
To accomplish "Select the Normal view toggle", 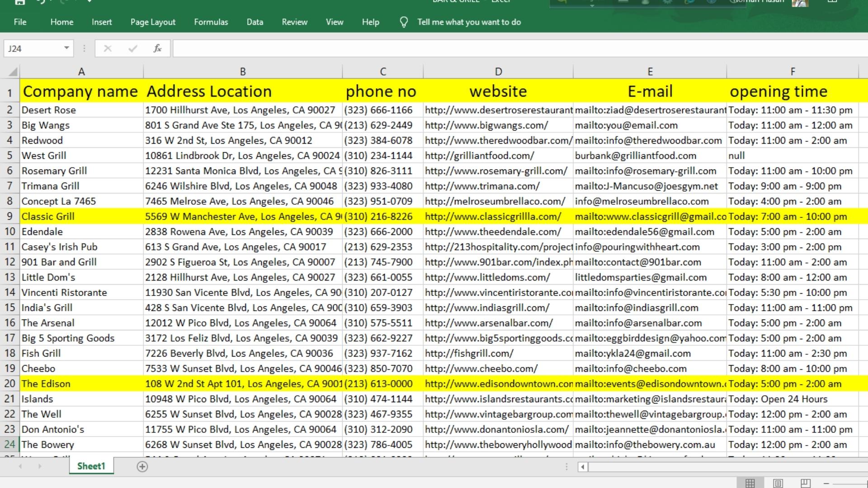I will [x=750, y=483].
